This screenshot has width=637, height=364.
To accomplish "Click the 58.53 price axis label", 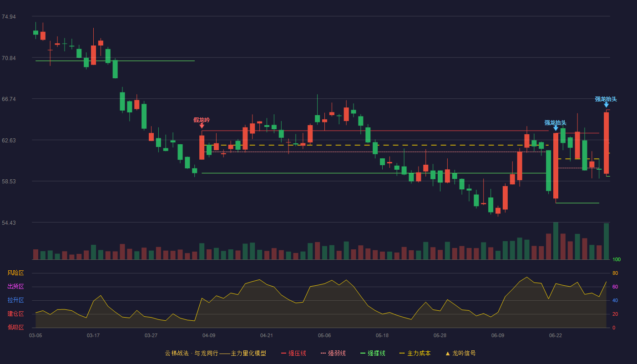I will click(9, 182).
